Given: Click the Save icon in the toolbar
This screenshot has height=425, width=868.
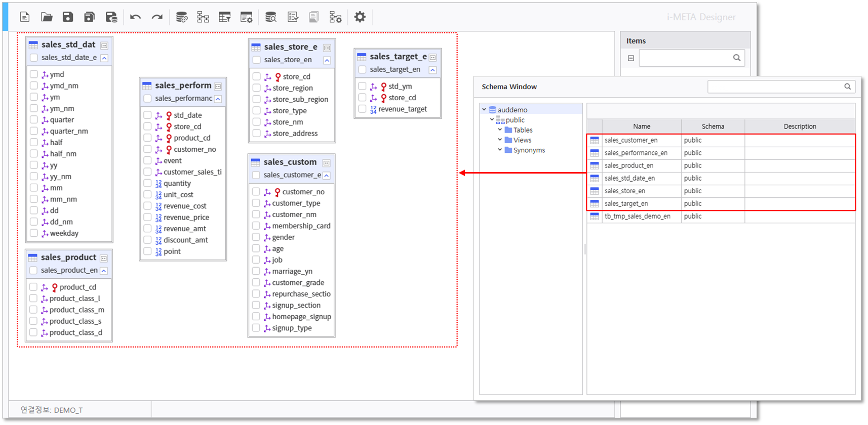Looking at the screenshot, I should click(68, 17).
